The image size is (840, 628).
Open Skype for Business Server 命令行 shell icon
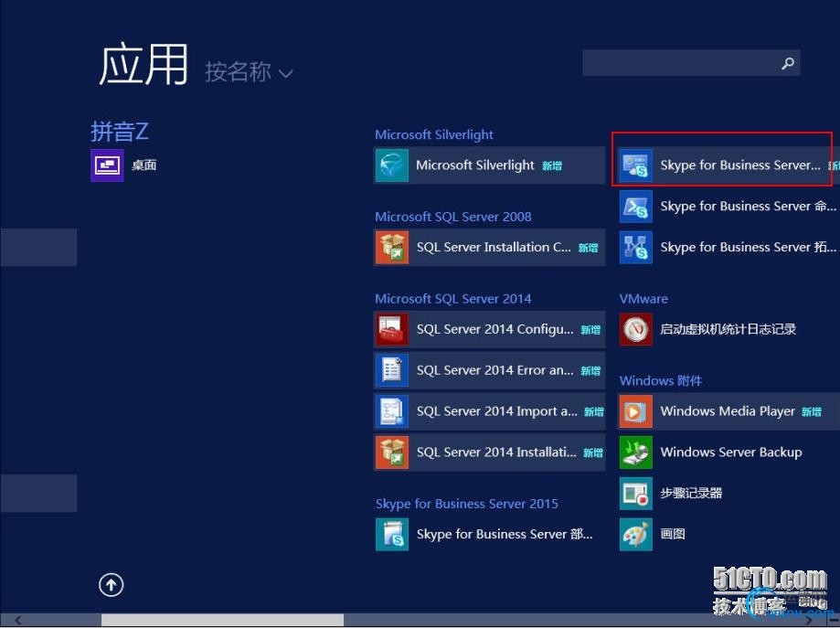click(636, 207)
